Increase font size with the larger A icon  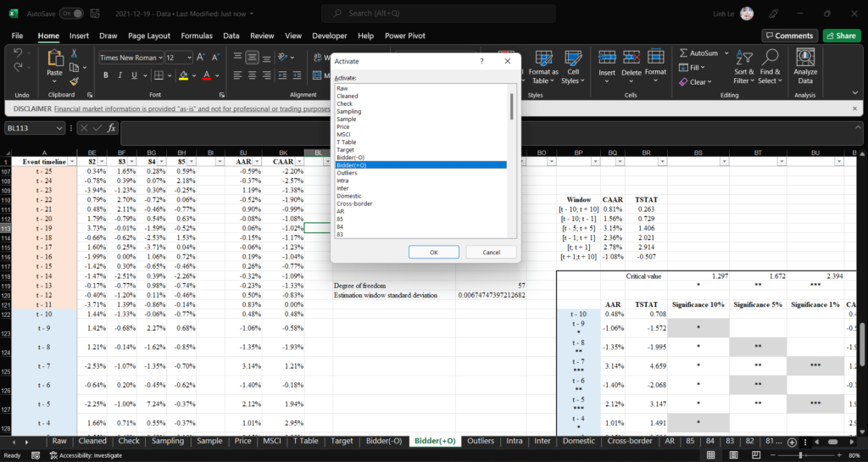click(200, 57)
